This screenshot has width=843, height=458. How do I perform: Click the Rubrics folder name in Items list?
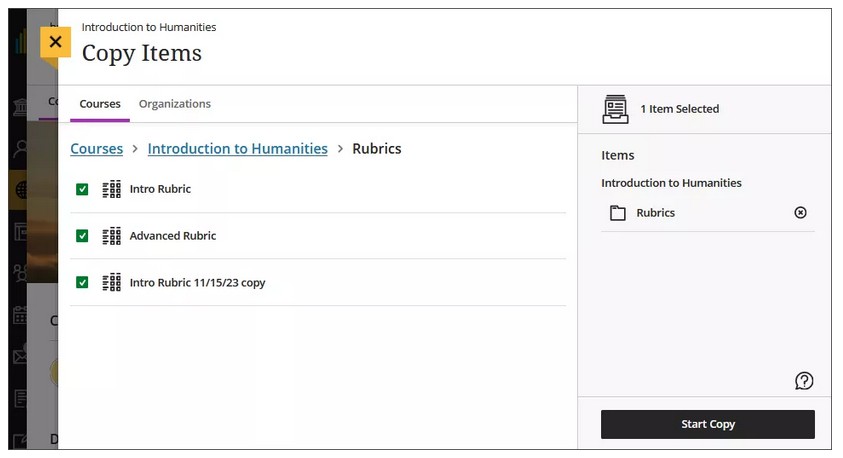[656, 213]
